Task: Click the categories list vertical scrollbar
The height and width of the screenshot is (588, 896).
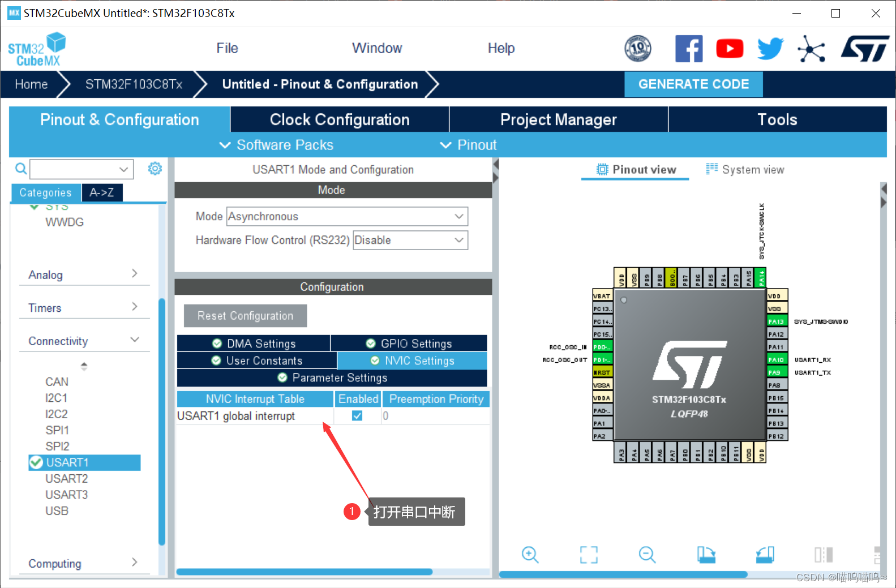Action: (x=162, y=422)
